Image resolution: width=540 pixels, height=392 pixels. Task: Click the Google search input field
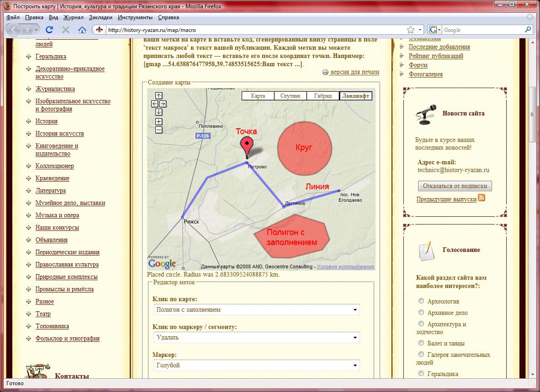482,30
